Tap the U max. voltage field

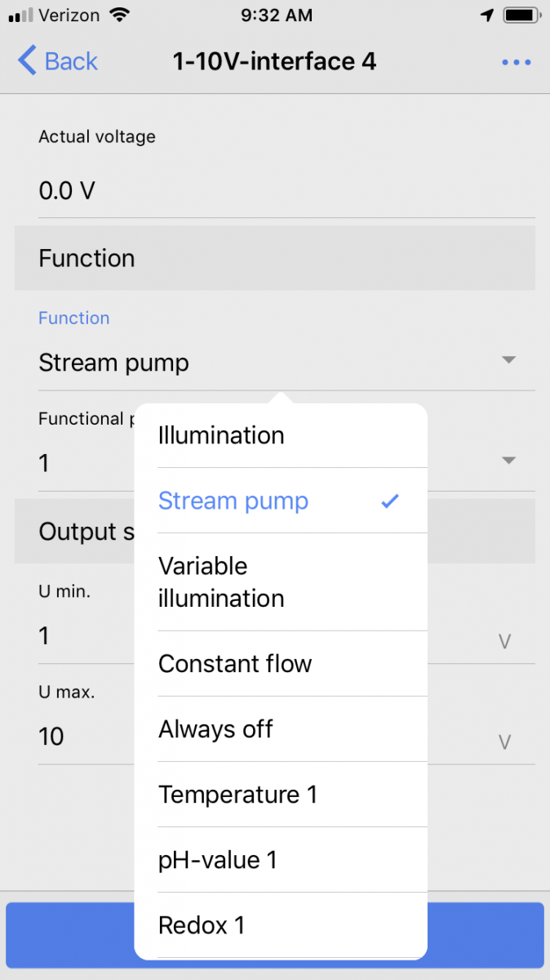click(82, 737)
